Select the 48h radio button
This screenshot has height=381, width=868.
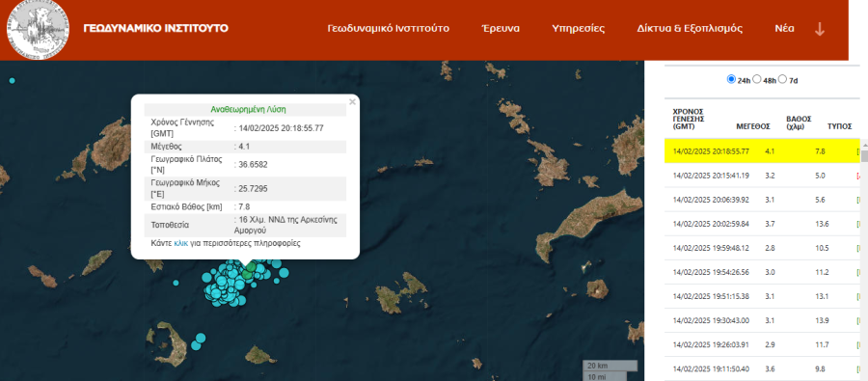pos(757,79)
